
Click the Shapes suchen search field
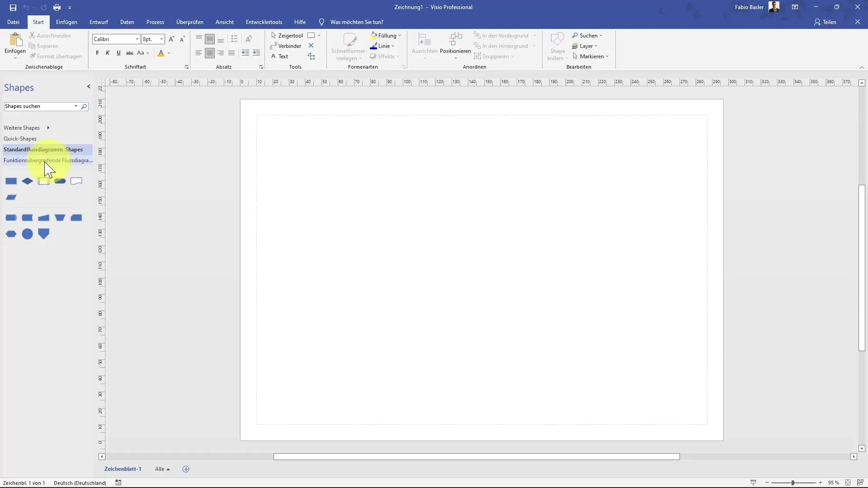pyautogui.click(x=39, y=106)
